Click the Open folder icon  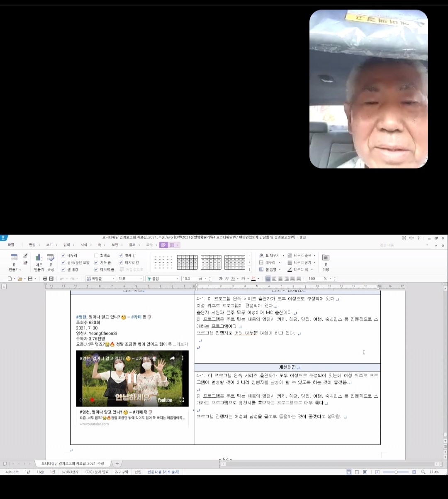click(x=19, y=279)
